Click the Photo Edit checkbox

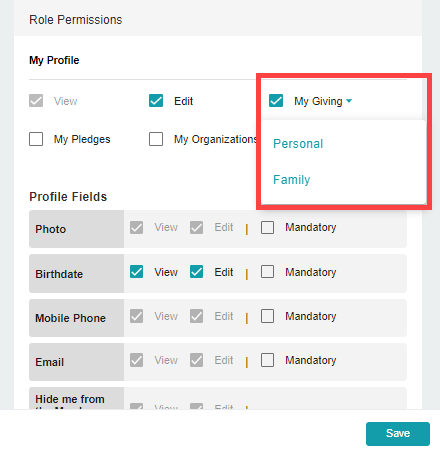196,228
